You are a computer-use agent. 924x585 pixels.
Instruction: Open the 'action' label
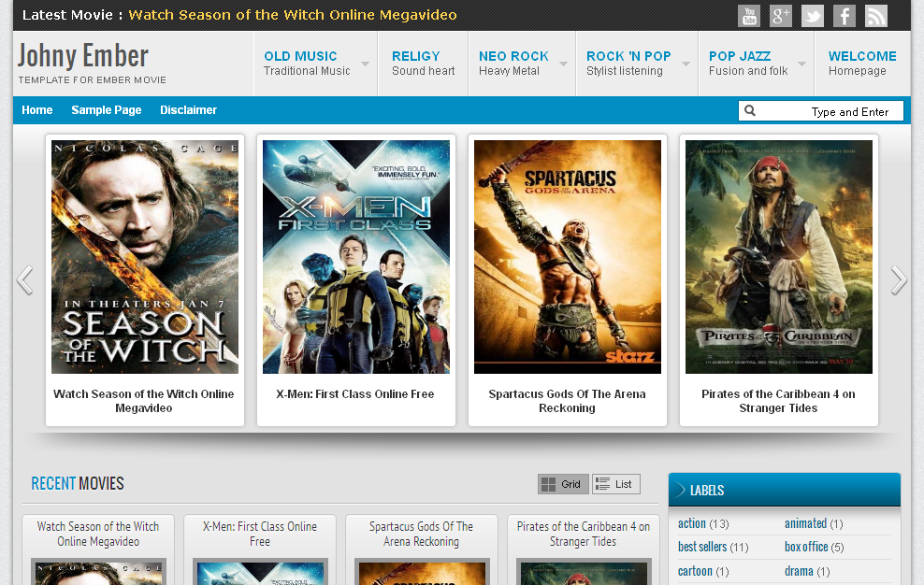tap(692, 523)
